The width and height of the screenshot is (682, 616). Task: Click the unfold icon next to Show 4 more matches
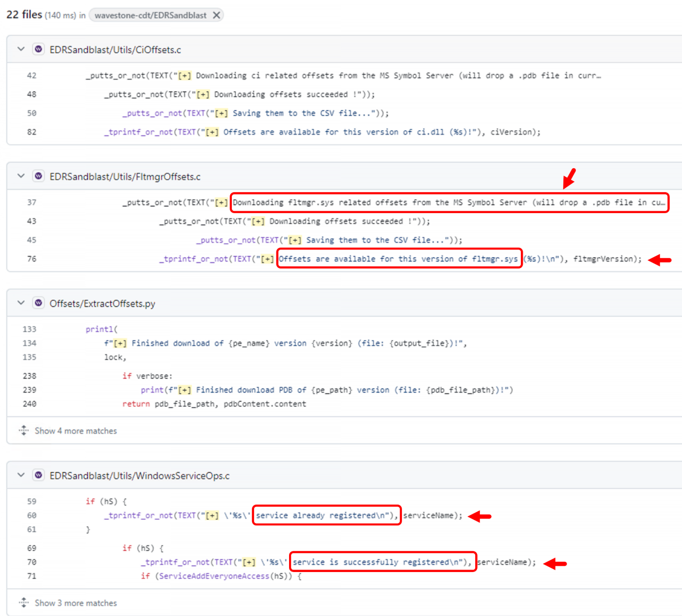[x=23, y=430]
